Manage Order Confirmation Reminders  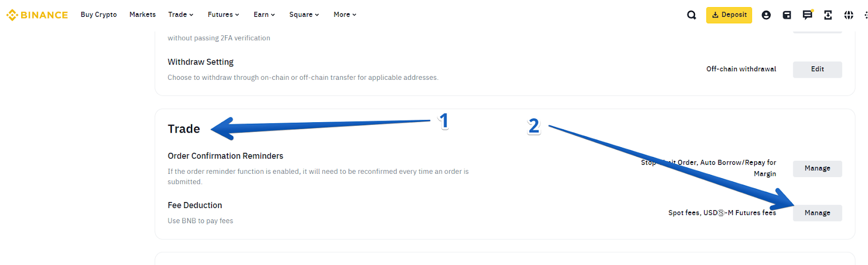(x=817, y=168)
